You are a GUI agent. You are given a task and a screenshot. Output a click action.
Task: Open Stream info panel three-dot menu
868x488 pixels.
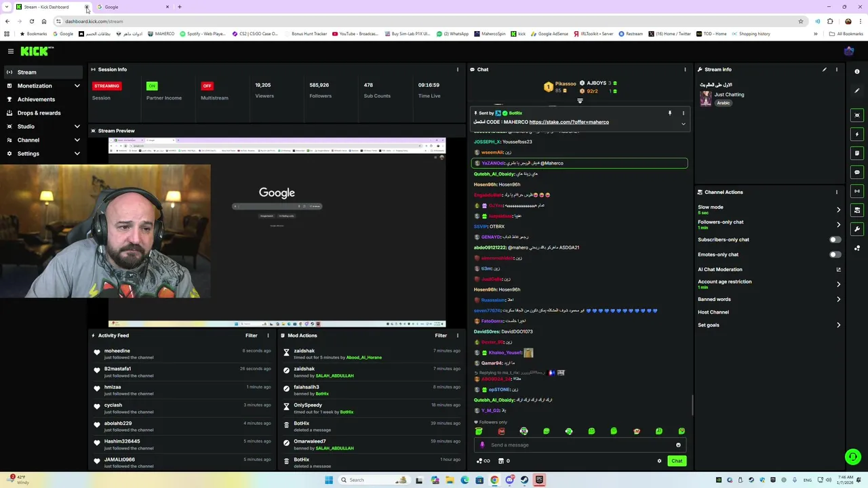[836, 69]
